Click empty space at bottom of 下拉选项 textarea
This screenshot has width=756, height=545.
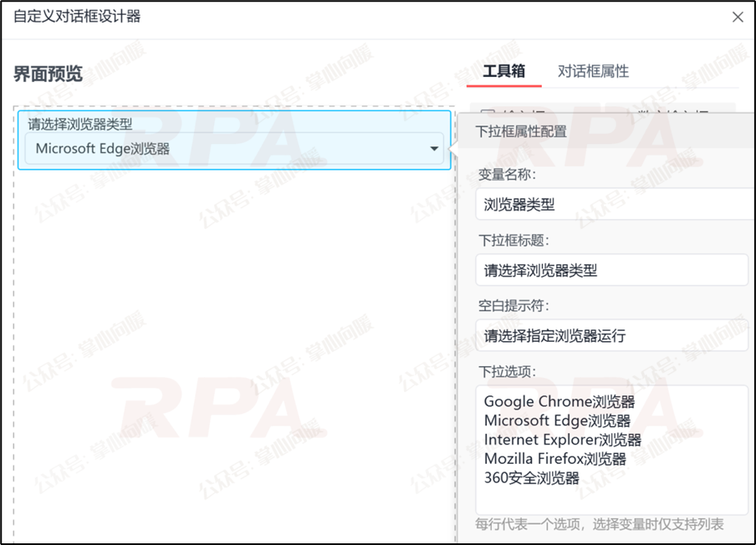pyautogui.click(x=612, y=500)
